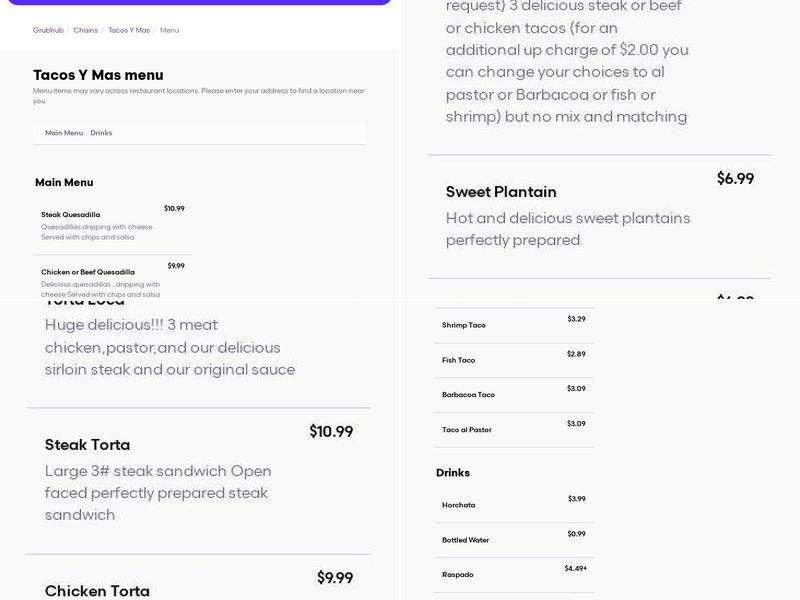Click the Menu breadcrumb item

tap(169, 30)
